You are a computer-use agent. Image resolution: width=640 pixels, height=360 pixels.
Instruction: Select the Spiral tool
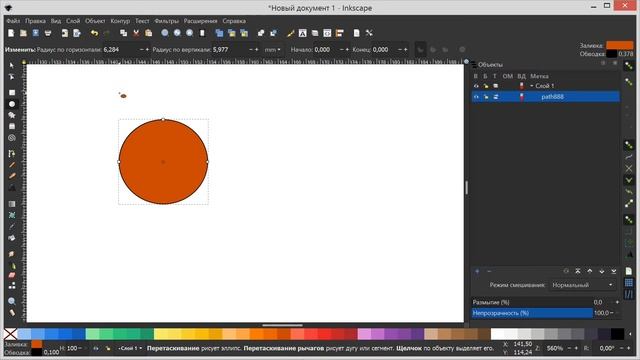(x=12, y=138)
